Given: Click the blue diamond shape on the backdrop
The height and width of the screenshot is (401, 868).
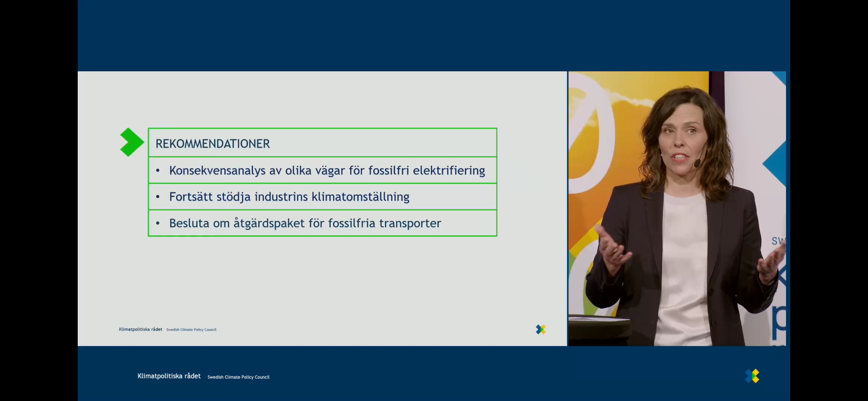Looking at the screenshot, I should (775, 164).
